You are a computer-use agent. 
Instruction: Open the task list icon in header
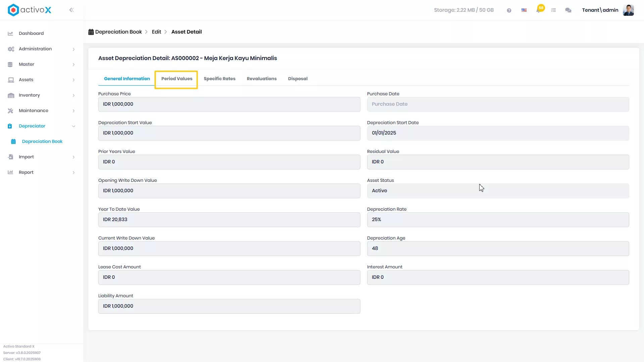[554, 10]
